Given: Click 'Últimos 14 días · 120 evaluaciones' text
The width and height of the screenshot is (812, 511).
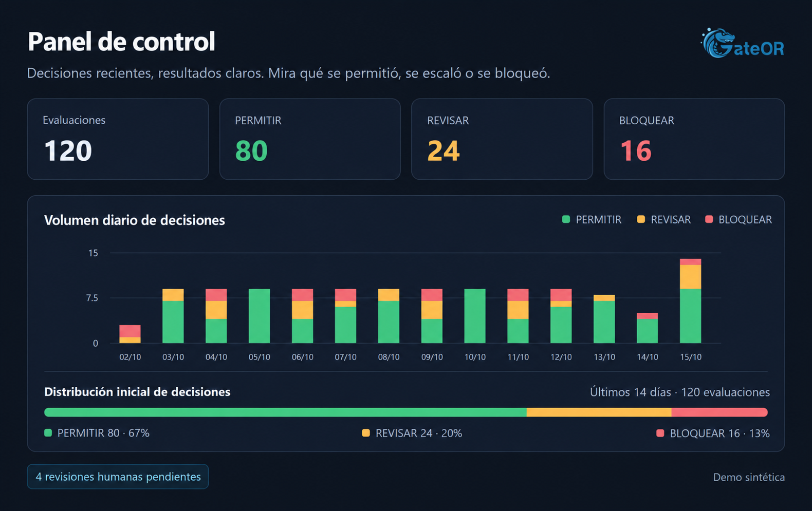Looking at the screenshot, I should [679, 392].
